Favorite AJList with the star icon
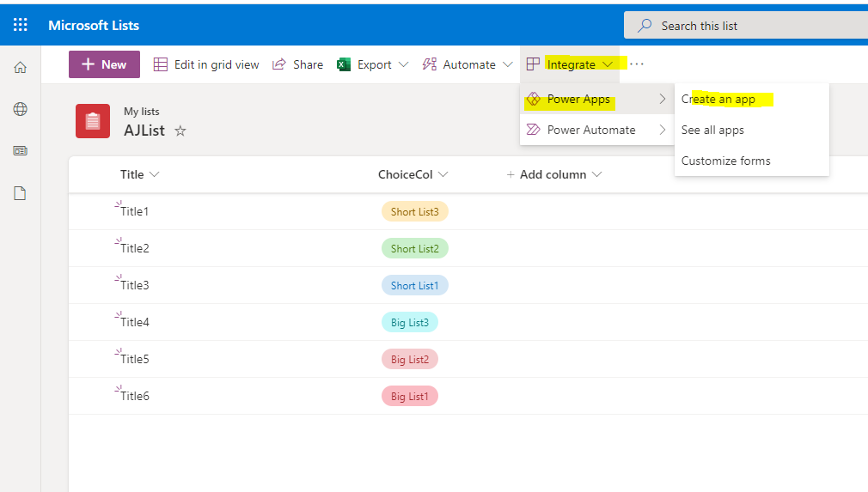Screen dimensions: 868x492 click(x=180, y=131)
